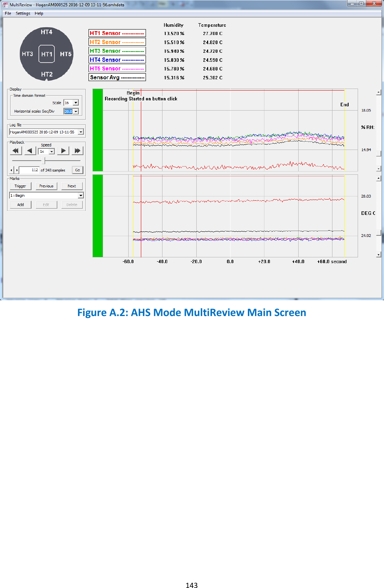Open the Settings menu
This screenshot has height=588, width=384.
(x=23, y=13)
